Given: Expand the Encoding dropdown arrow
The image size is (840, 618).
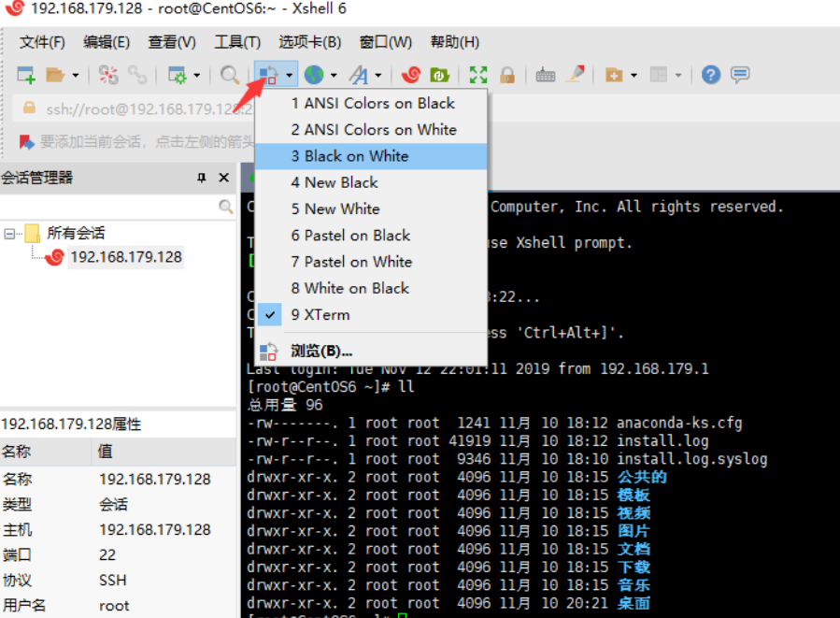Looking at the screenshot, I should click(334, 75).
